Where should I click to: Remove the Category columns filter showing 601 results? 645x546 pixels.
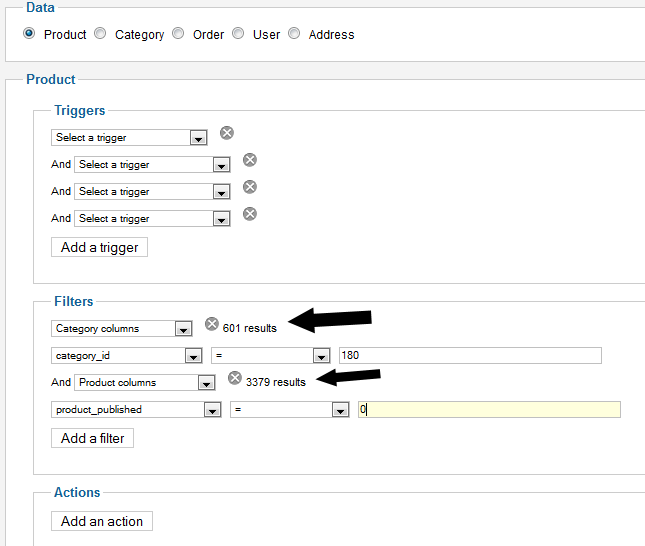coord(212,324)
